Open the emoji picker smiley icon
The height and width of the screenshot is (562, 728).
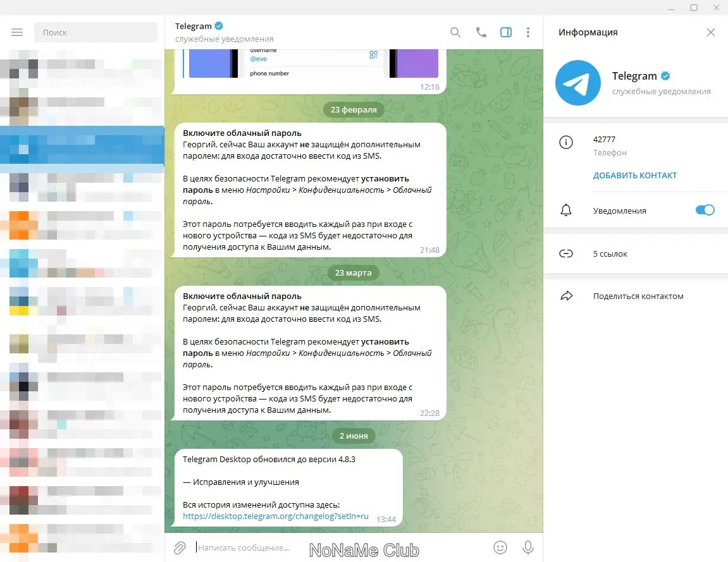click(x=500, y=547)
